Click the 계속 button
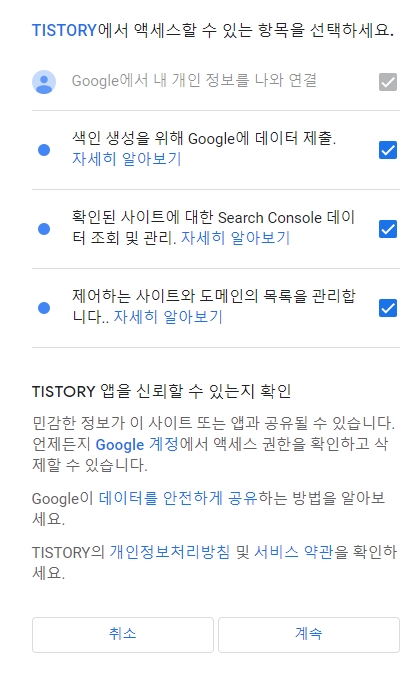The height and width of the screenshot is (675, 419). [x=309, y=635]
